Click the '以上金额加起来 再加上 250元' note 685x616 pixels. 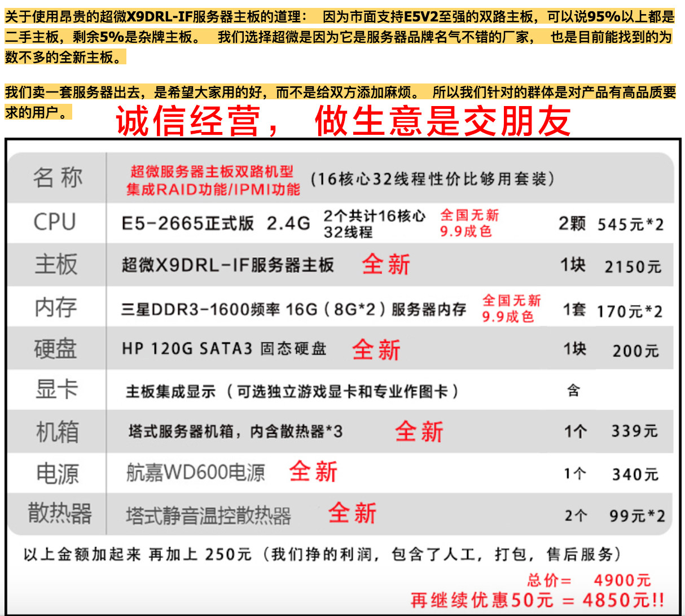pyautogui.click(x=323, y=555)
